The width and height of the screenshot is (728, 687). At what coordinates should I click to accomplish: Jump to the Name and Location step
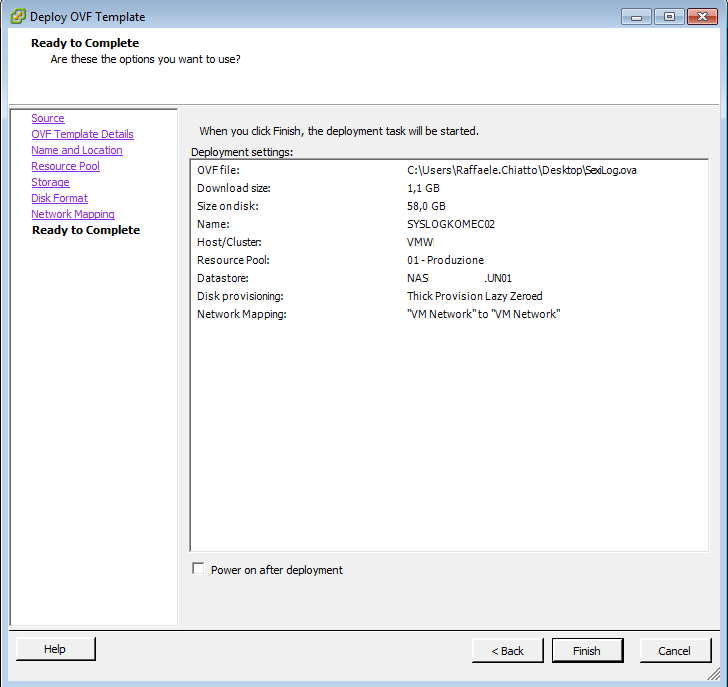click(x=77, y=150)
